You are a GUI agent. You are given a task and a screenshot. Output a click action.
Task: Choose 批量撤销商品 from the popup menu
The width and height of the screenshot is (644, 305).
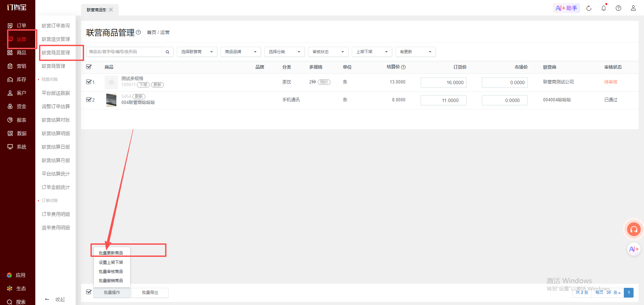pos(111,280)
